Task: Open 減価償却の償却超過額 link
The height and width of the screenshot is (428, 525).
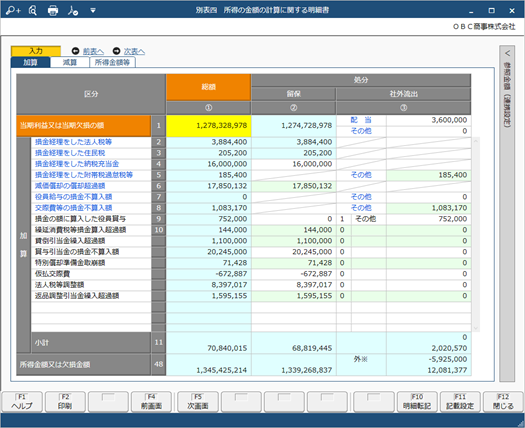Action: click(70, 186)
